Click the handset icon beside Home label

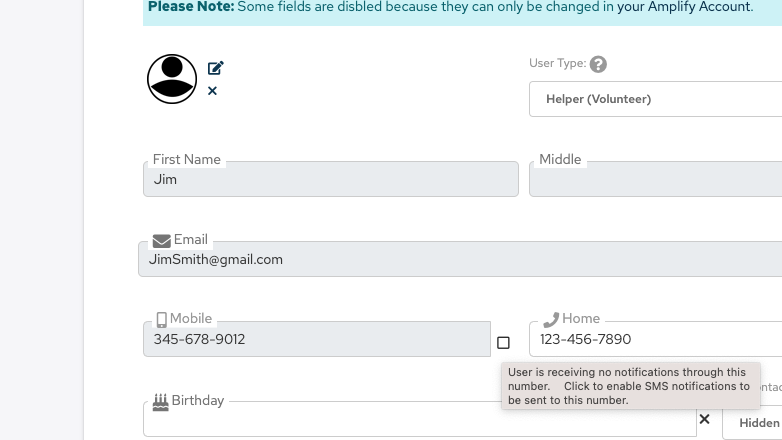(550, 319)
